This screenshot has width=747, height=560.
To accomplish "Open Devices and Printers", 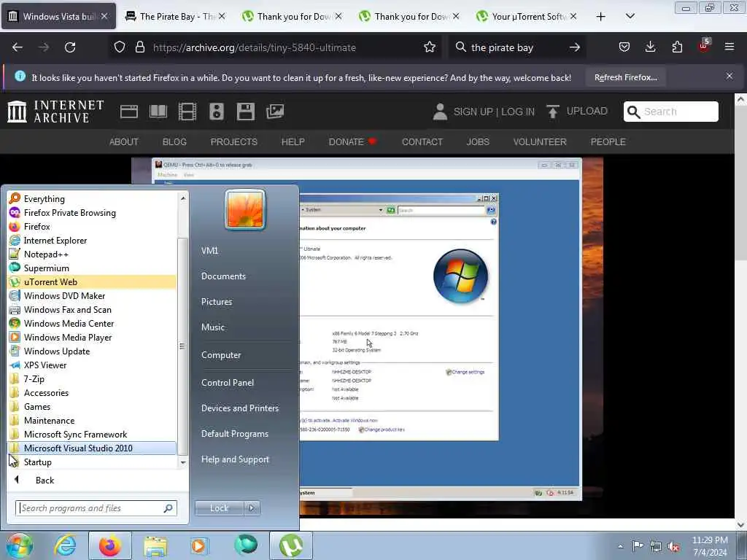I will click(239, 408).
